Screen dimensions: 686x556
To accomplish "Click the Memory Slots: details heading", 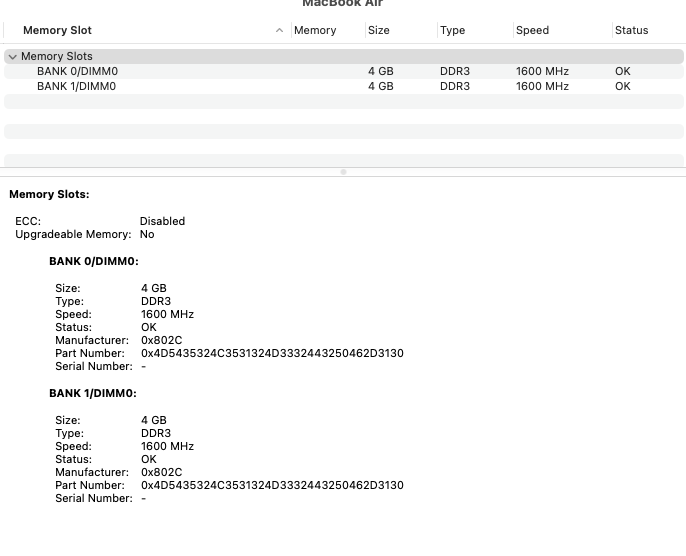I will point(49,194).
